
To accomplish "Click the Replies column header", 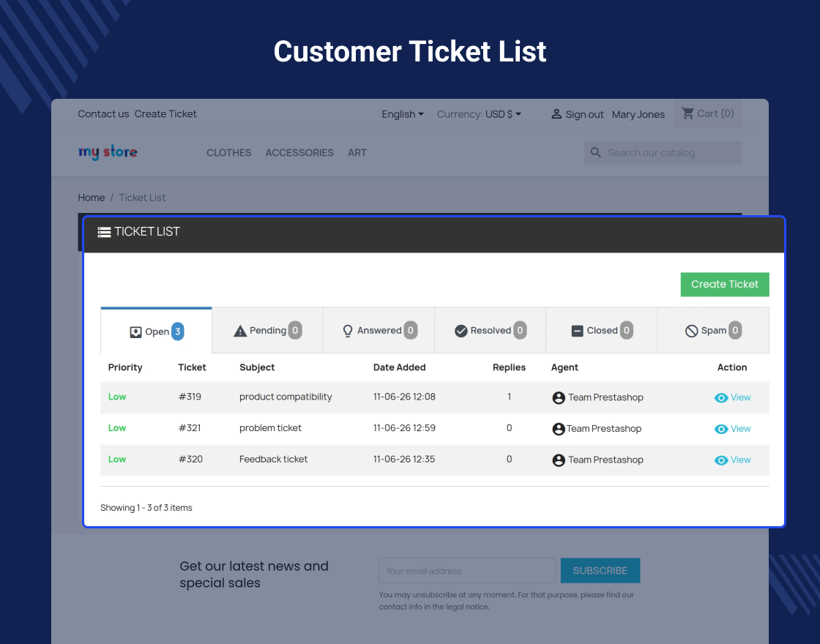I will [x=509, y=367].
